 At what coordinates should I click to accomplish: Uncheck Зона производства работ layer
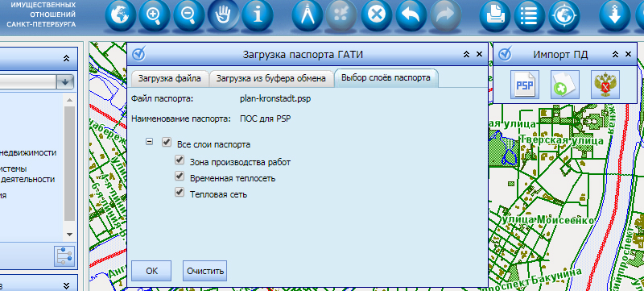coord(179,160)
